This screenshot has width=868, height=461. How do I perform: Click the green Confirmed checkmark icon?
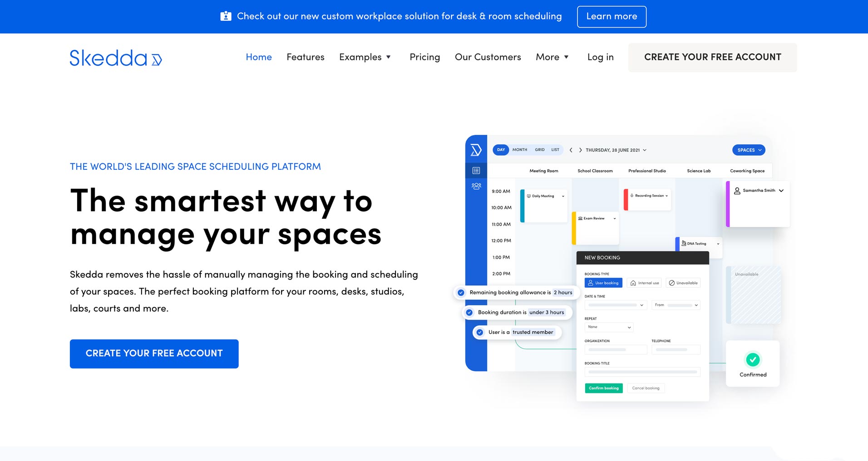pyautogui.click(x=753, y=360)
